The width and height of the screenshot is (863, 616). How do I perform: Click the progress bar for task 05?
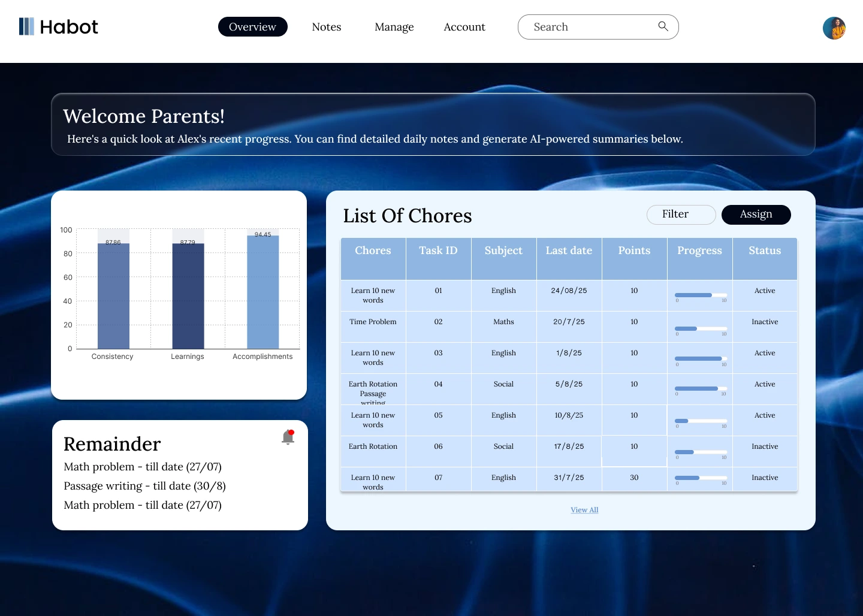point(701,421)
